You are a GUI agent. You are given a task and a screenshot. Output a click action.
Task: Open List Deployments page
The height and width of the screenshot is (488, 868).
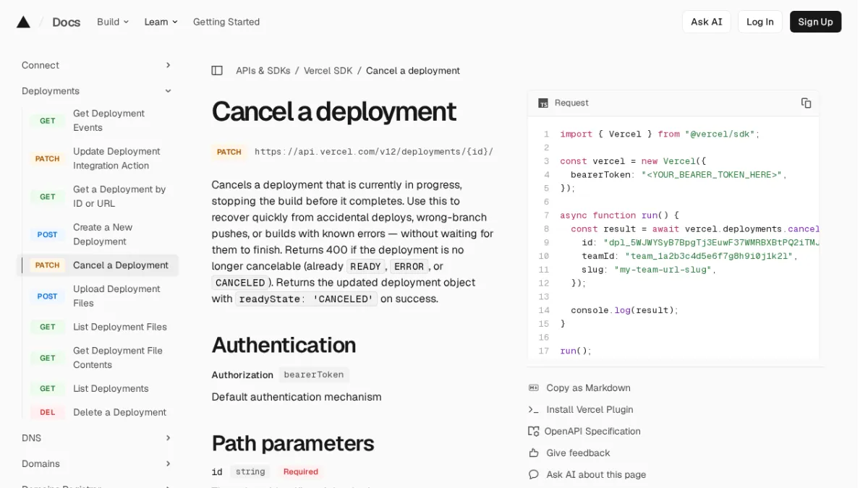[x=111, y=389]
